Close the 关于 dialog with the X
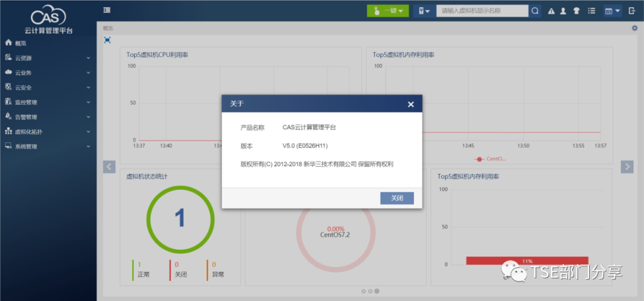The height and width of the screenshot is (301, 644). [x=411, y=104]
